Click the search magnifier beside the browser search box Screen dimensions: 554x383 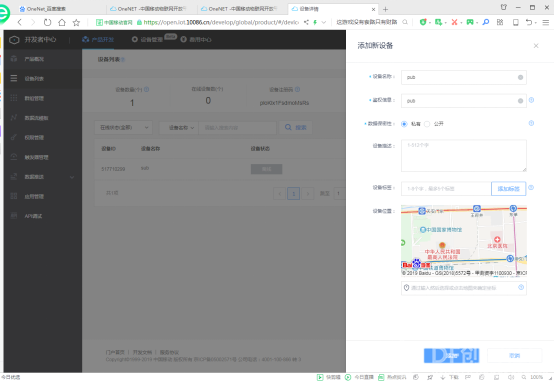tap(405, 22)
